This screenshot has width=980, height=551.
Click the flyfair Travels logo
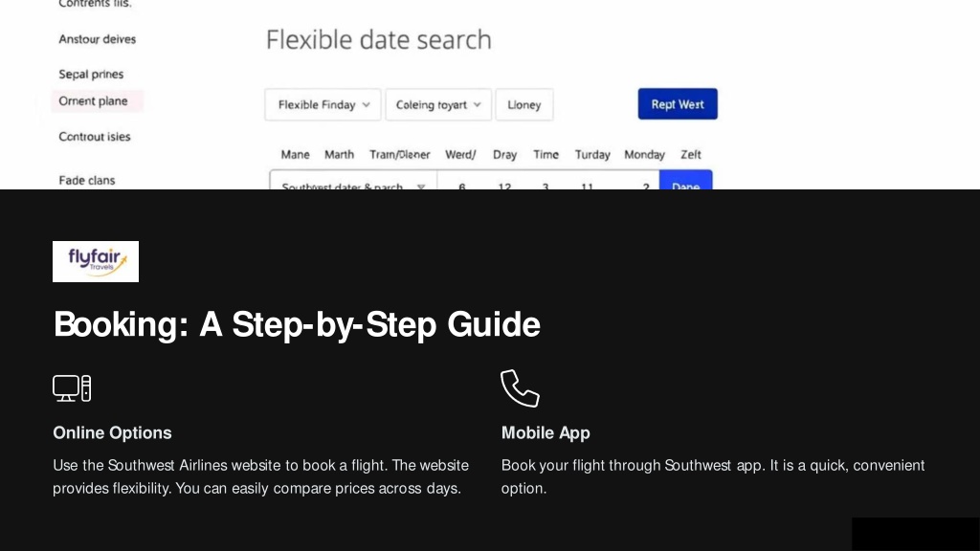96,261
